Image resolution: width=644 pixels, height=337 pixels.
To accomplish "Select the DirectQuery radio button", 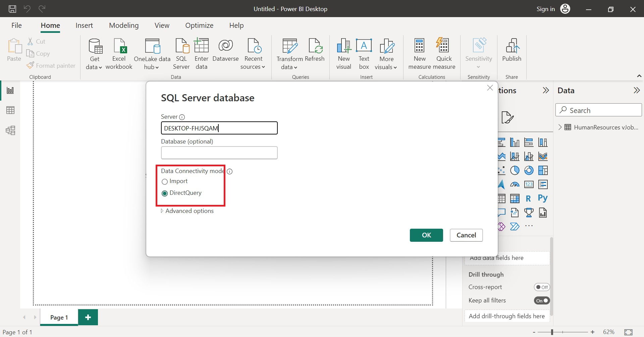I will click(x=165, y=193).
